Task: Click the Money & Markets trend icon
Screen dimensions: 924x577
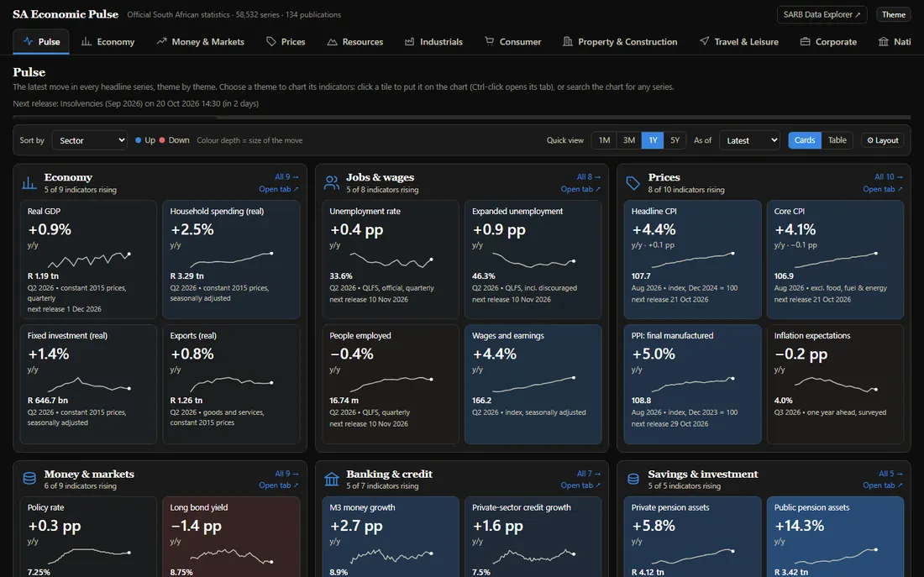Action: [x=161, y=41]
